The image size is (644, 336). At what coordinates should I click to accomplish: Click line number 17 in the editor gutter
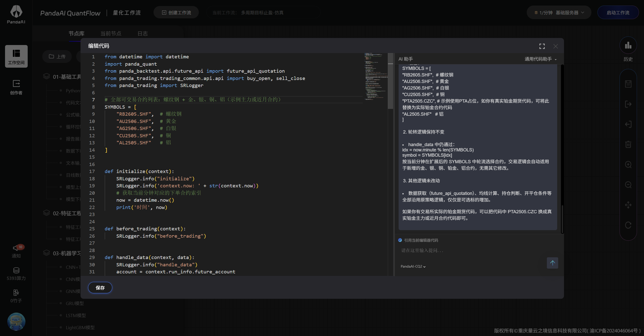(x=92, y=172)
